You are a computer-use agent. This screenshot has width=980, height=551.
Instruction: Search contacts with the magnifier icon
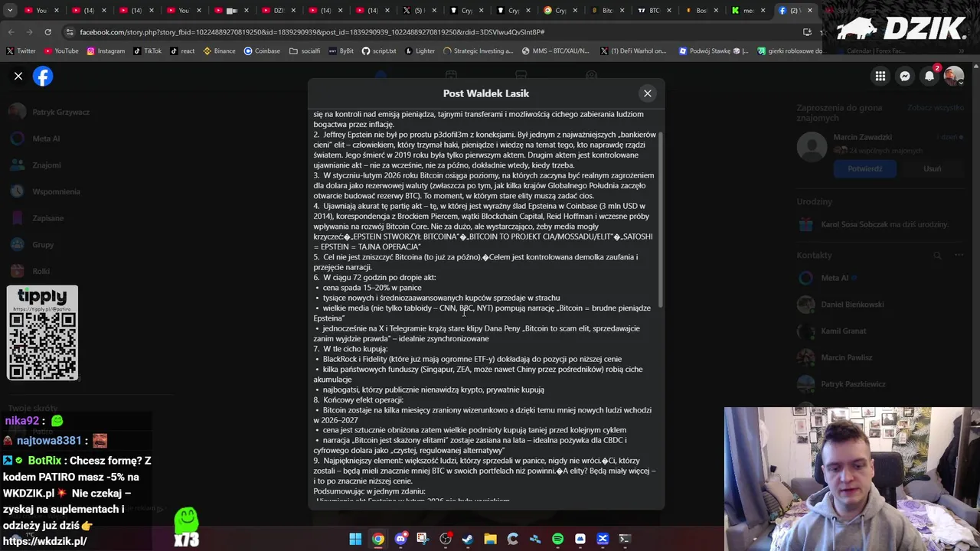[937, 255]
